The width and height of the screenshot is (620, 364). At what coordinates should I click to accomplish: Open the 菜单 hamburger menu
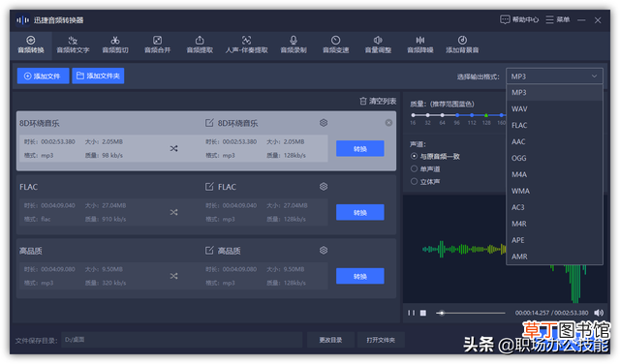click(x=558, y=19)
